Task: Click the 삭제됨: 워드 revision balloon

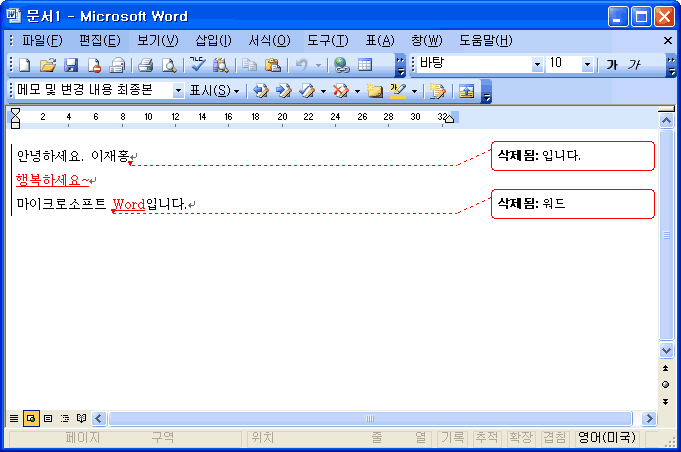Action: (x=572, y=204)
